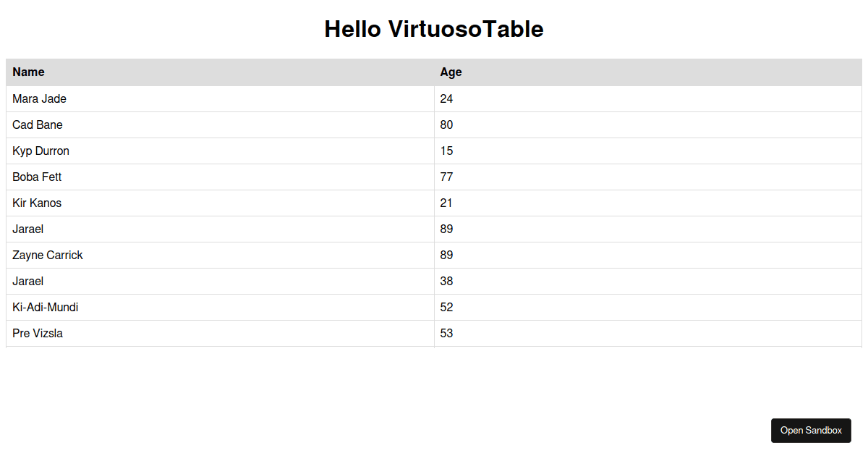This screenshot has width=868, height=456.
Task: Click the Cad Bane name cell
Action: (37, 124)
